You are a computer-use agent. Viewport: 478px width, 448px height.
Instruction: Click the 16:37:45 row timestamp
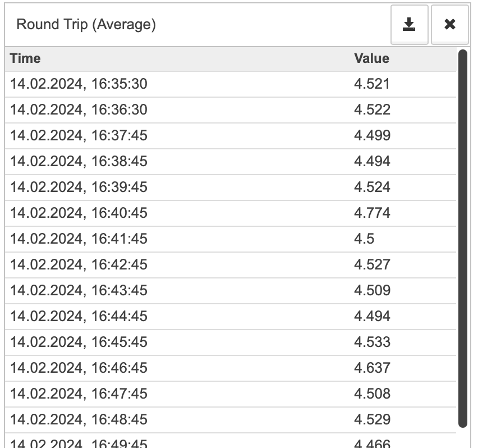coord(79,136)
